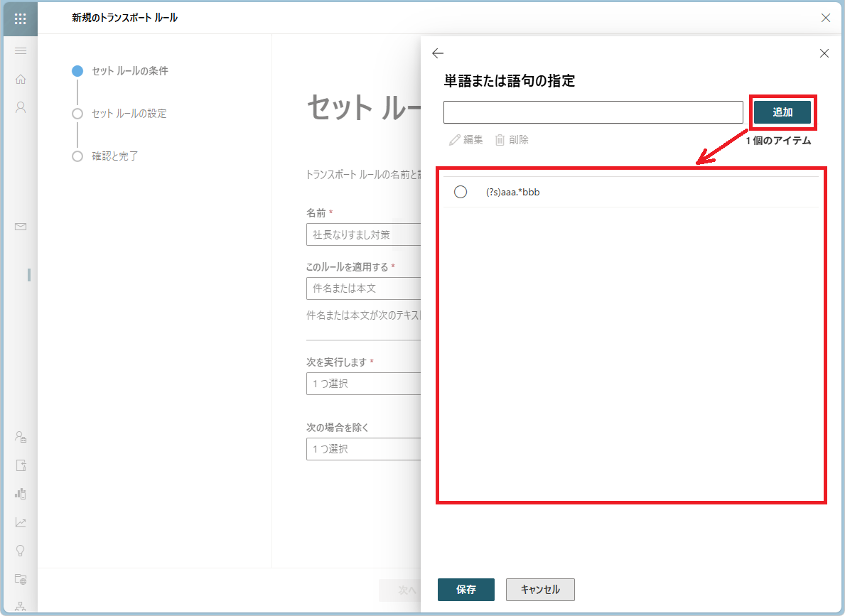Click the lightbulb Insights icon in sidebar
Image resolution: width=845 pixels, height=616 pixels.
coord(21,551)
